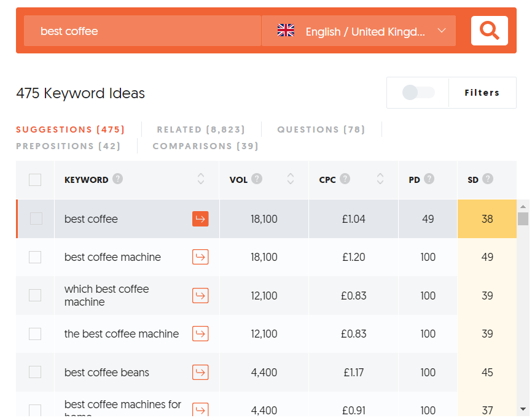Click help icon next to KEYWORD header
The image size is (532, 418).
[x=117, y=179]
